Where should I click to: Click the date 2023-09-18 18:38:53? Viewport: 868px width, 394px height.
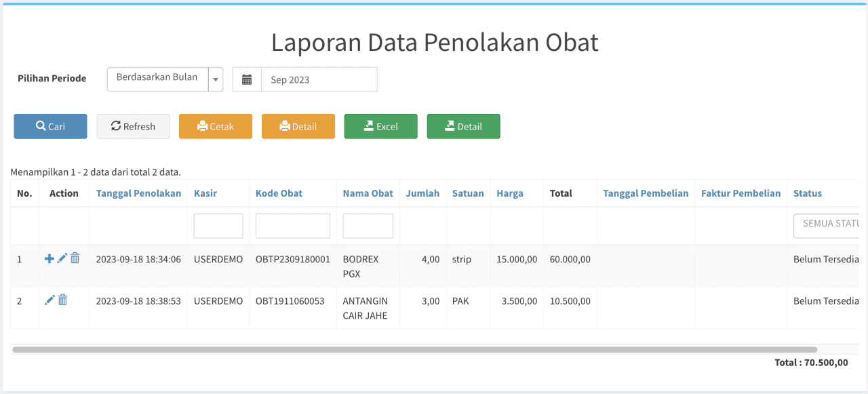138,300
